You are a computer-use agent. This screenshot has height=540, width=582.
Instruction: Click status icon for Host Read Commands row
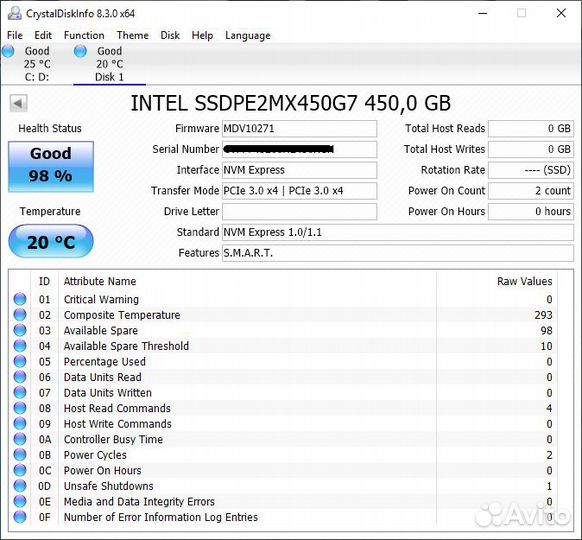[x=20, y=408]
